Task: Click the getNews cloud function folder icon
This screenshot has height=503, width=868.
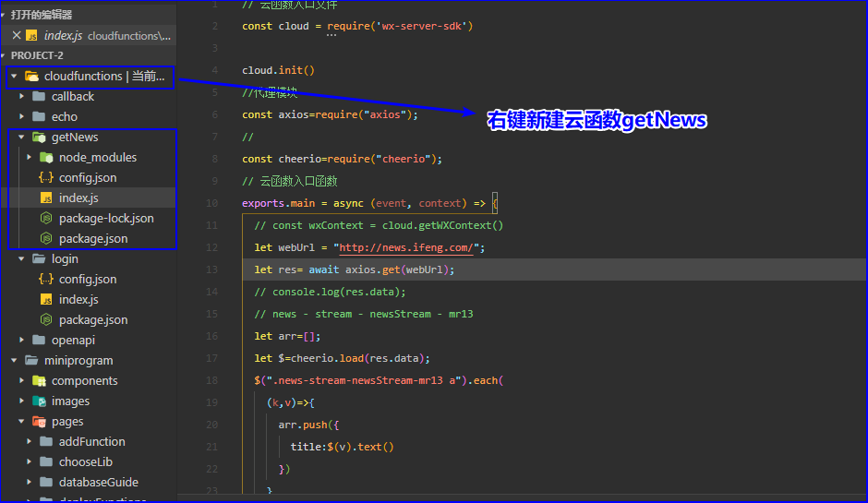Action: (x=39, y=137)
